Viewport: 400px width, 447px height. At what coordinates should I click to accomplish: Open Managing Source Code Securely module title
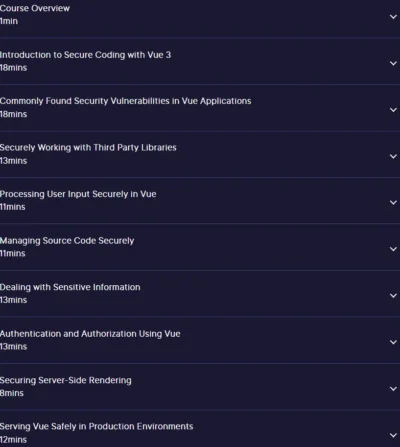(67, 241)
